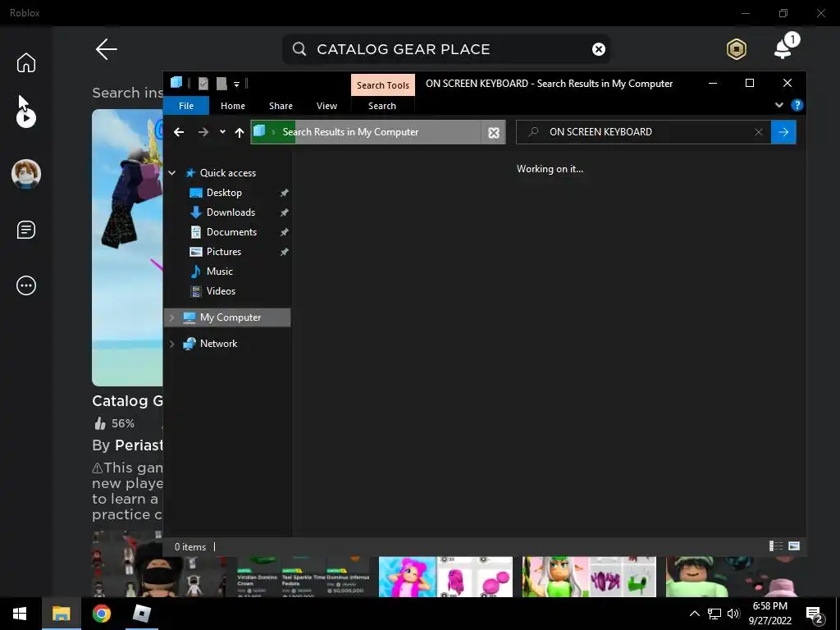Switch to Share ribbon tab
This screenshot has width=840, height=630.
point(281,106)
